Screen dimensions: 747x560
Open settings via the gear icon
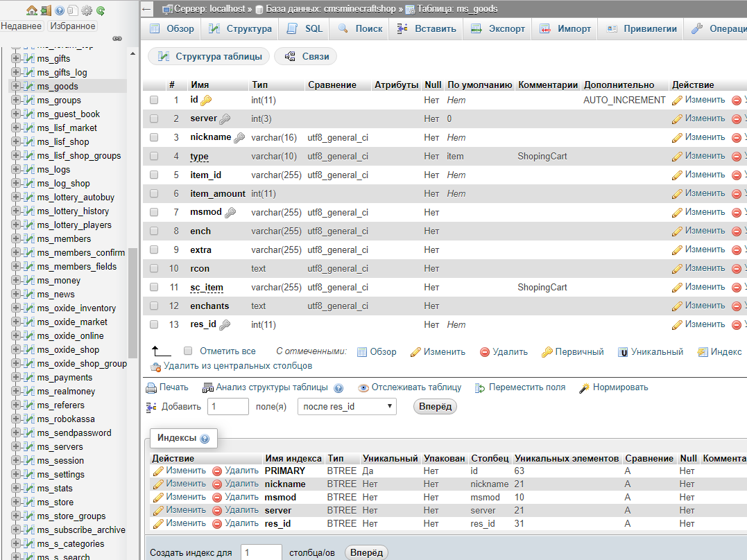click(87, 10)
